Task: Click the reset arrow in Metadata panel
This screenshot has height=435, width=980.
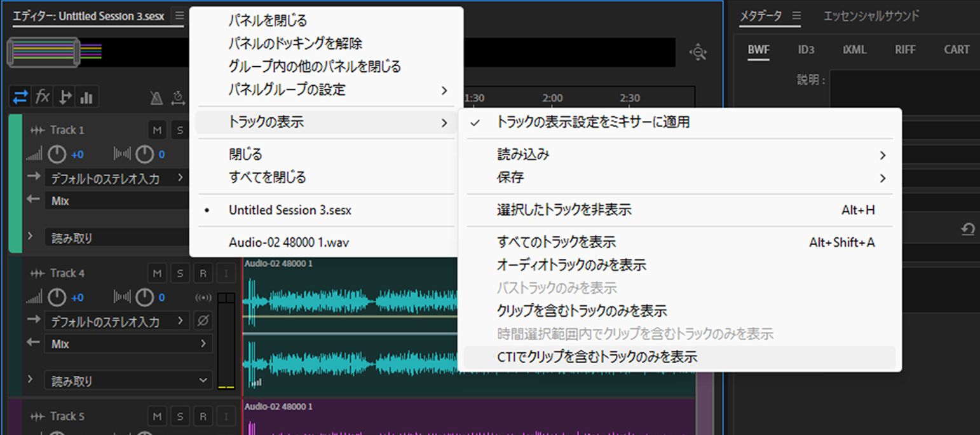Action: [x=968, y=230]
